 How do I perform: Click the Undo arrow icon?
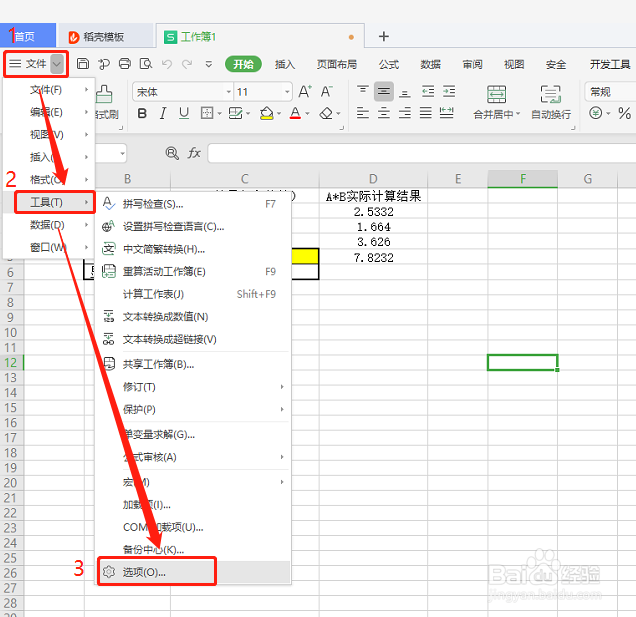[167, 64]
